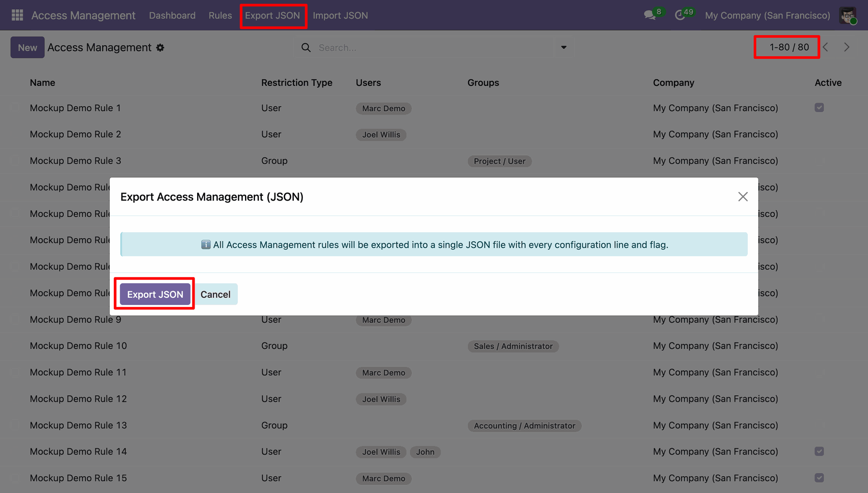Create a New access rule
This screenshot has width=868, height=493.
[x=28, y=47]
